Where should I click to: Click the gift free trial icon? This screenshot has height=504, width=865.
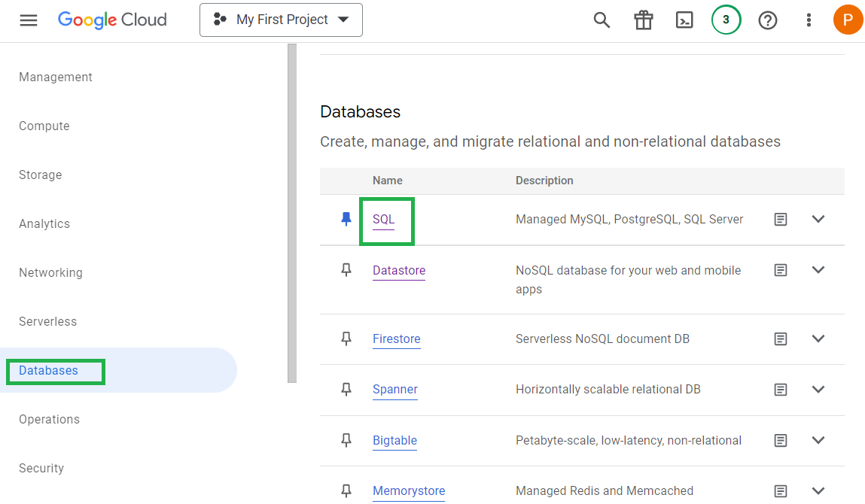pyautogui.click(x=643, y=20)
